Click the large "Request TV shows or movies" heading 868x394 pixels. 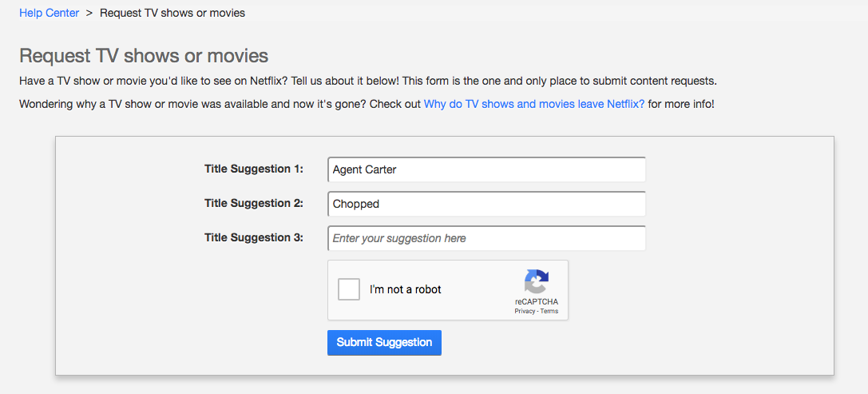point(144,56)
